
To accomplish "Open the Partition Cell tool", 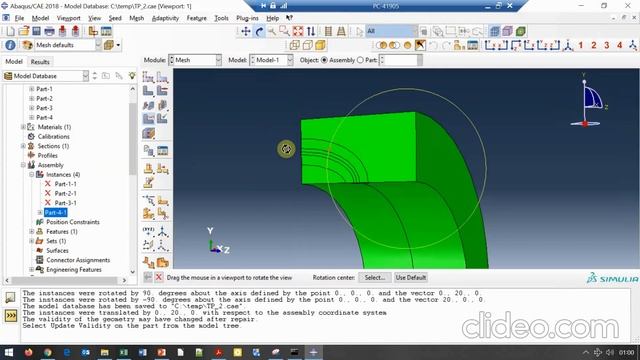I will [x=148, y=213].
